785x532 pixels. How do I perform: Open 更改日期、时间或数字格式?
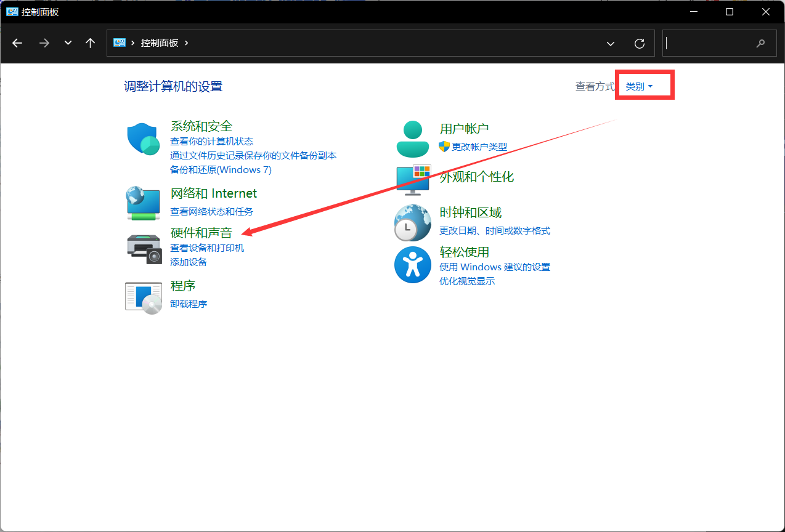click(x=494, y=230)
